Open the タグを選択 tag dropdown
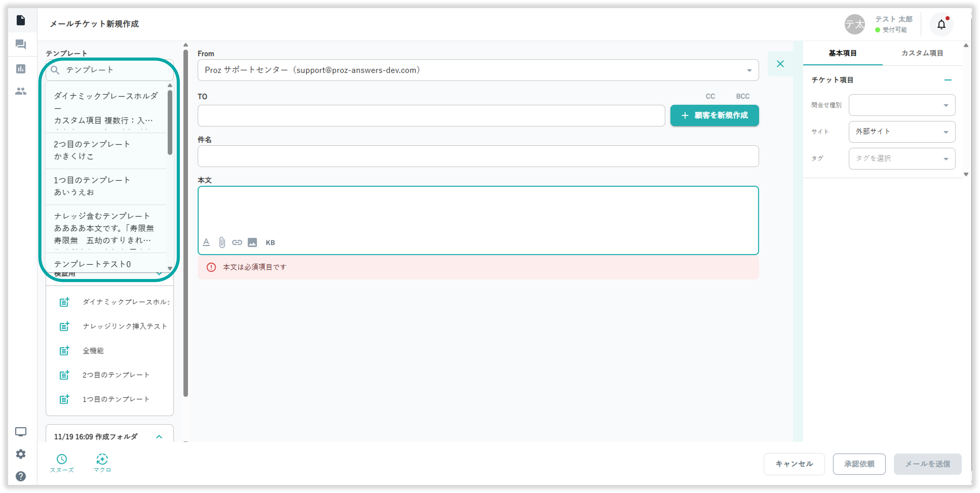The width and height of the screenshot is (980, 493). [901, 158]
